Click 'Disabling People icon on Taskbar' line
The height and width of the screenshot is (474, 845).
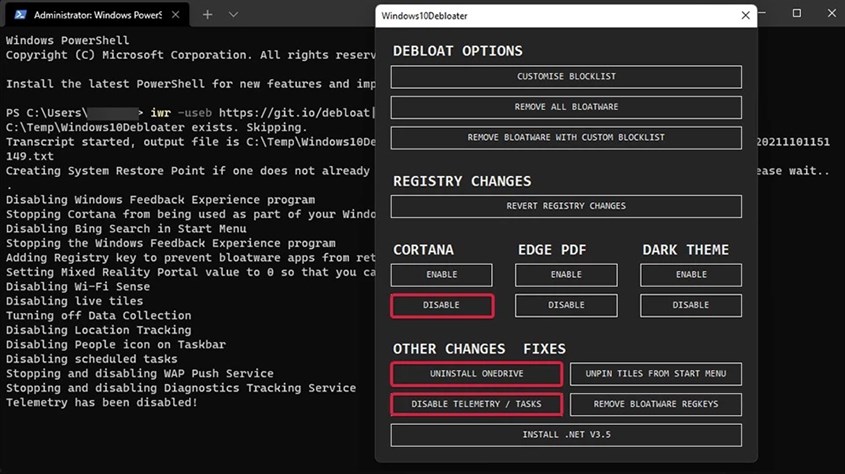pyautogui.click(x=116, y=345)
